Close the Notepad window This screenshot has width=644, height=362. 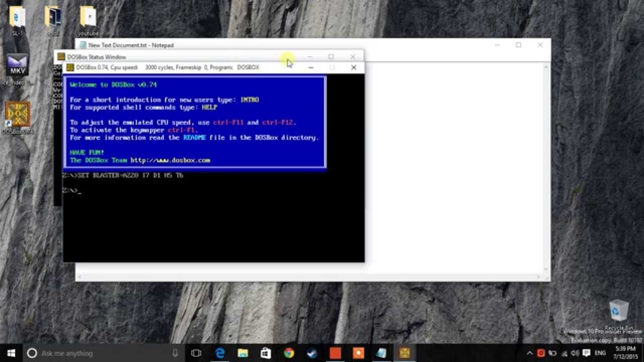click(x=540, y=45)
